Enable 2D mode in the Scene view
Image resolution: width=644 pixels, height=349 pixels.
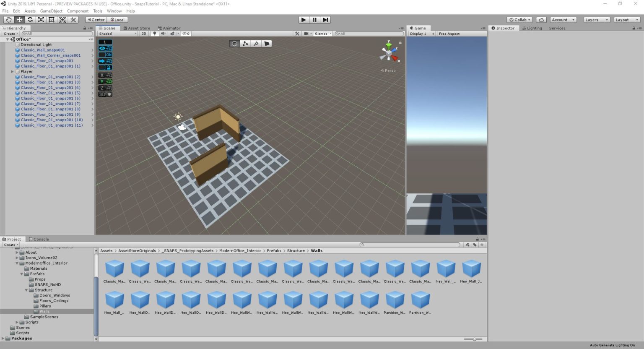pos(144,34)
